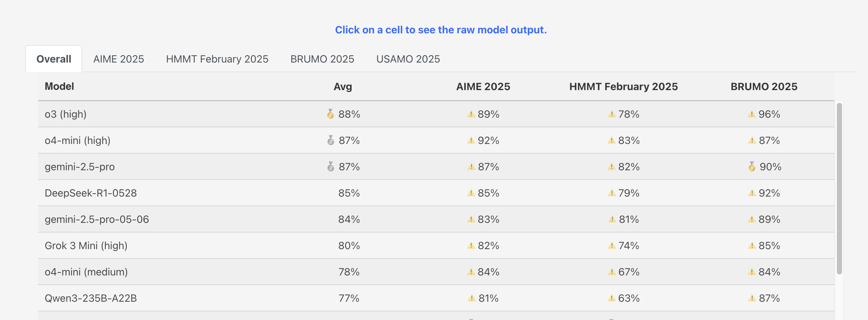Viewport: 868px width, 320px height.
Task: Open o4-mini (high) AIME 2025 92% cell
Action: tap(488, 140)
